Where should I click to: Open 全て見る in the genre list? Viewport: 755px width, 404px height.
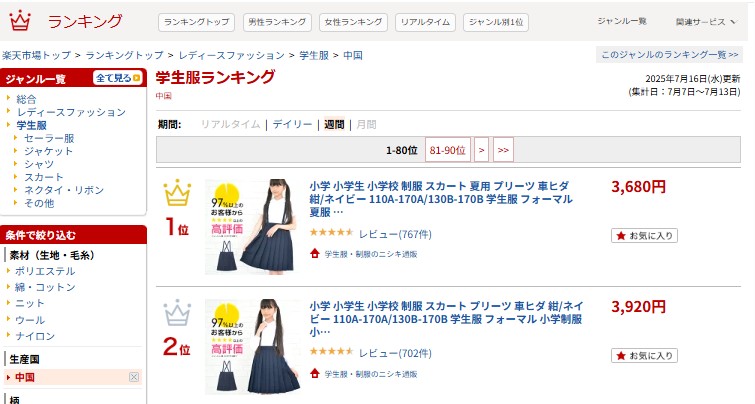point(117,78)
